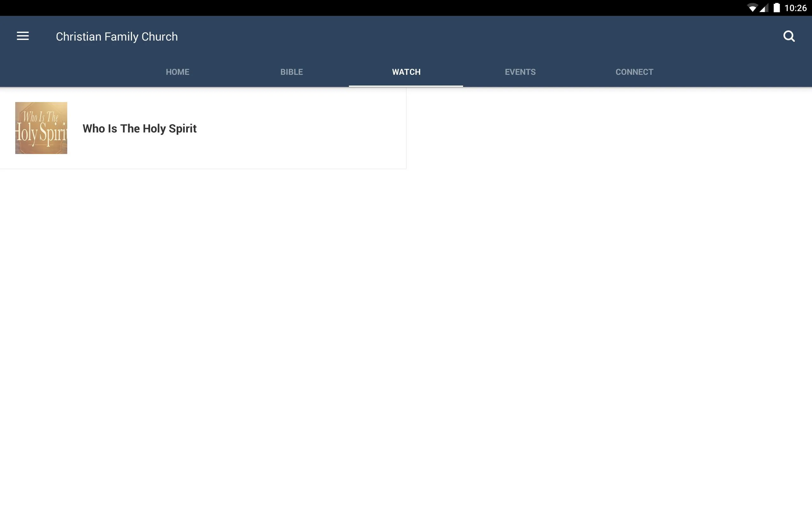Click WATCH navigation tab
The height and width of the screenshot is (507, 812).
pos(406,72)
